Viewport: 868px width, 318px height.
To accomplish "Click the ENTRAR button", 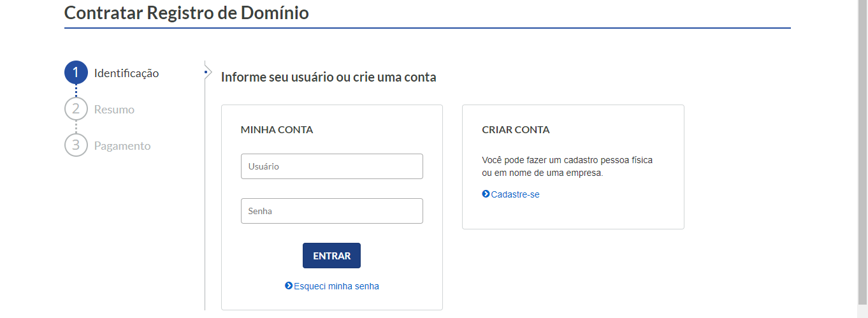I will [331, 256].
